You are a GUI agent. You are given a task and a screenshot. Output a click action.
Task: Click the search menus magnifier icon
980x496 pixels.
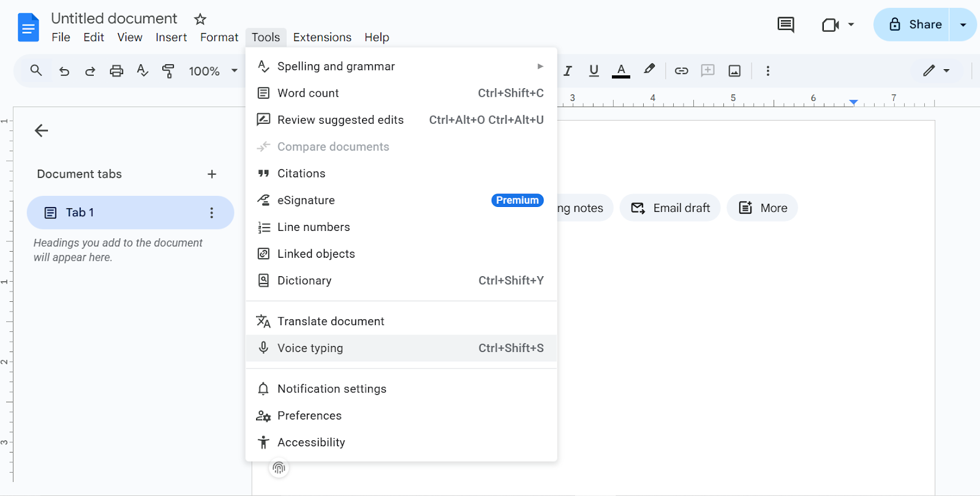click(x=36, y=70)
